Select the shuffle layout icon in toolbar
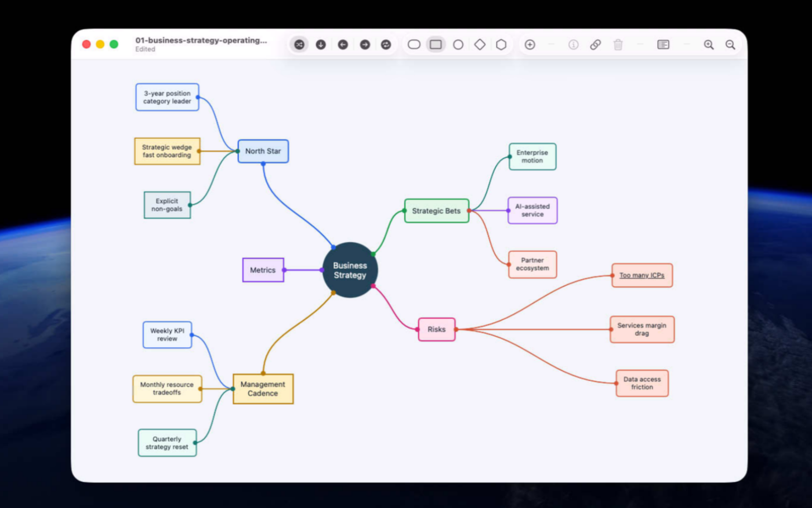This screenshot has width=812, height=508. coord(299,45)
